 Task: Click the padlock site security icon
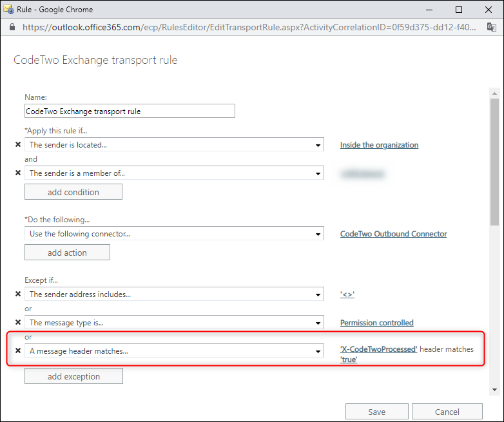tap(12, 28)
